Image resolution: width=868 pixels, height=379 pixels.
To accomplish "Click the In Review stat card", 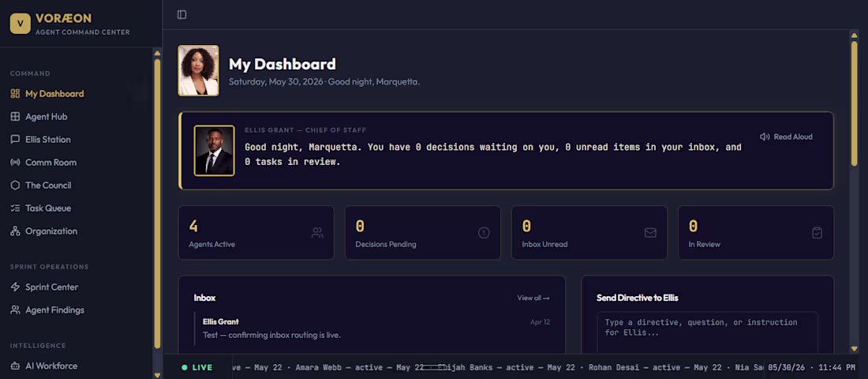I will pos(756,233).
